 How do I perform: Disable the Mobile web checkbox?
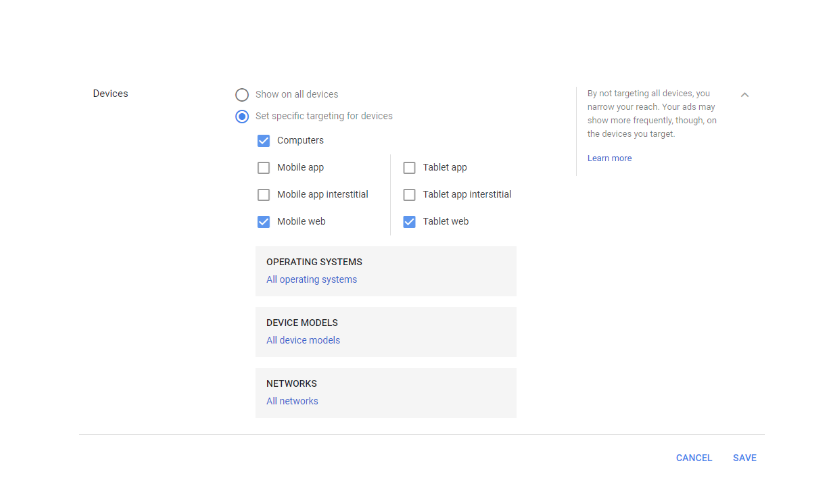click(x=263, y=222)
